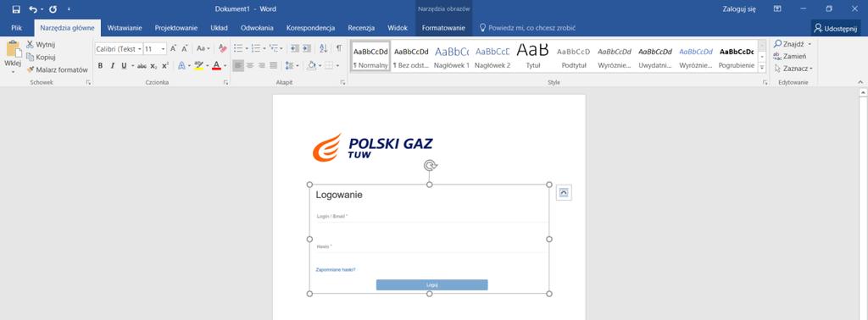The height and width of the screenshot is (320, 868).
Task: Activate Malarz formatów format painter
Action: point(57,69)
